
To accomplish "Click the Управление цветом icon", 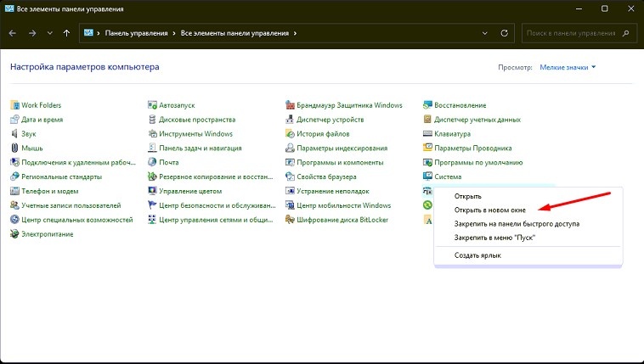I will click(x=152, y=191).
